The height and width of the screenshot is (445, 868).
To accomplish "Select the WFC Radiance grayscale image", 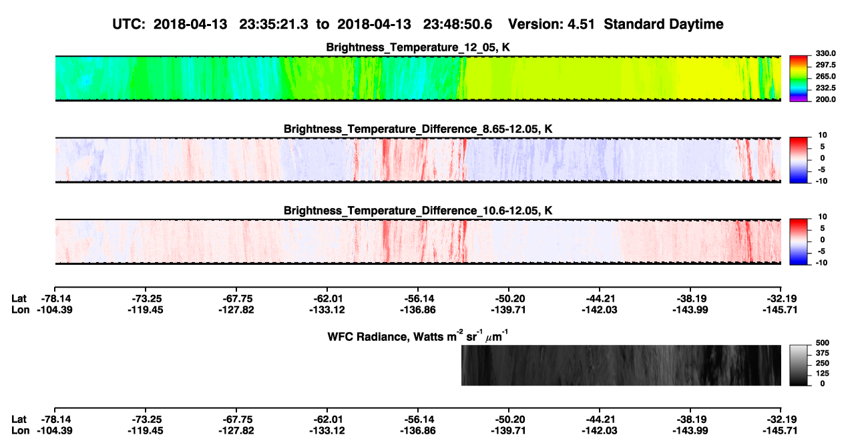I will 621,365.
